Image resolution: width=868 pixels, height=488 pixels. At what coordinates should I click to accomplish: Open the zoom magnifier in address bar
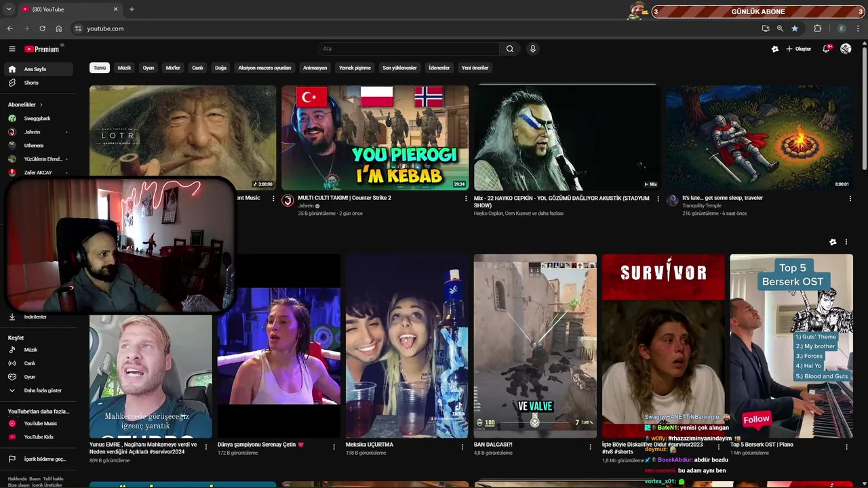[780, 28]
